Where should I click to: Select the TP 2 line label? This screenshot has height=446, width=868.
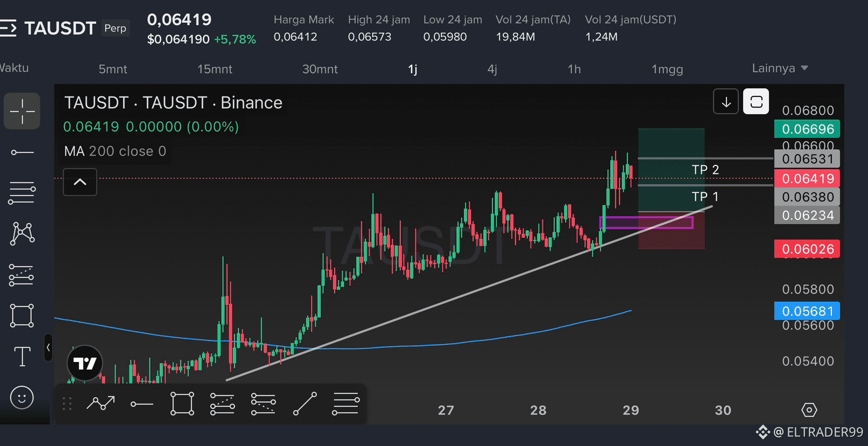[x=705, y=170]
